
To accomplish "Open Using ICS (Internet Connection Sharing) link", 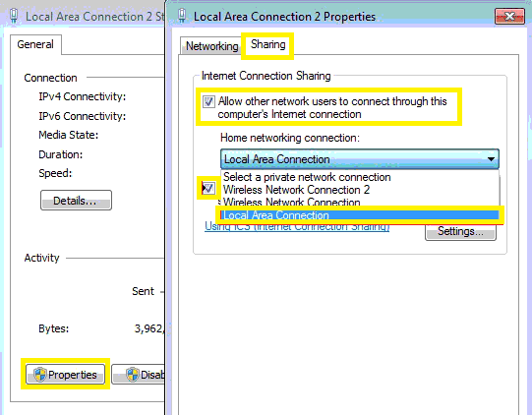I will click(297, 226).
